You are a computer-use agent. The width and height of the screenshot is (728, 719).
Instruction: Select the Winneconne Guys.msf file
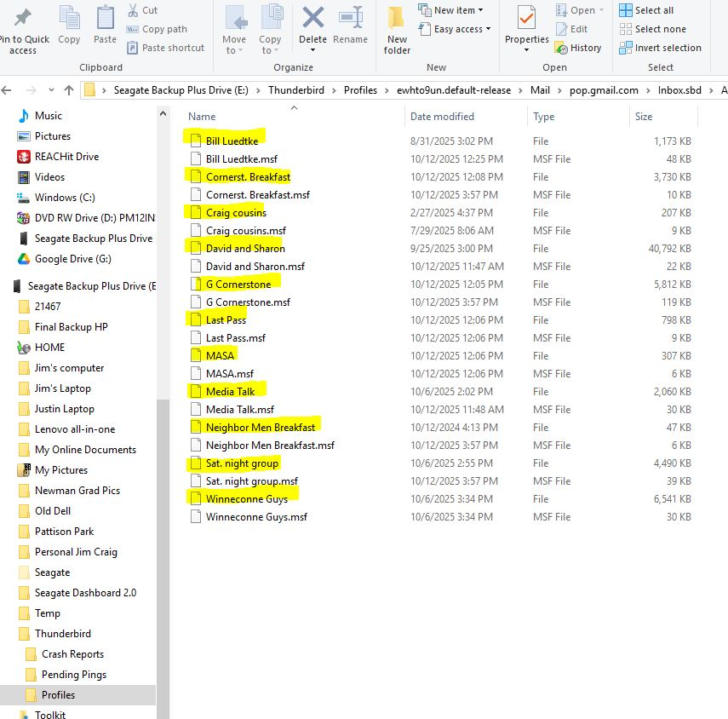pyautogui.click(x=256, y=516)
